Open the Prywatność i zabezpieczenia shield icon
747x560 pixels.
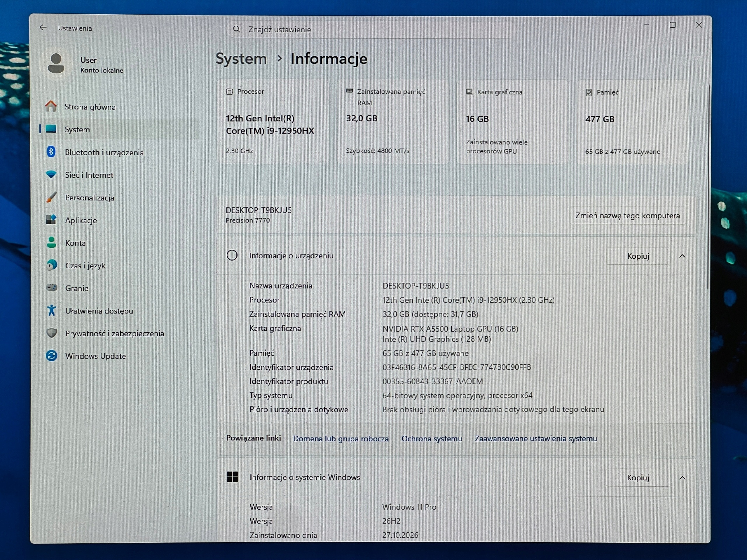(52, 333)
